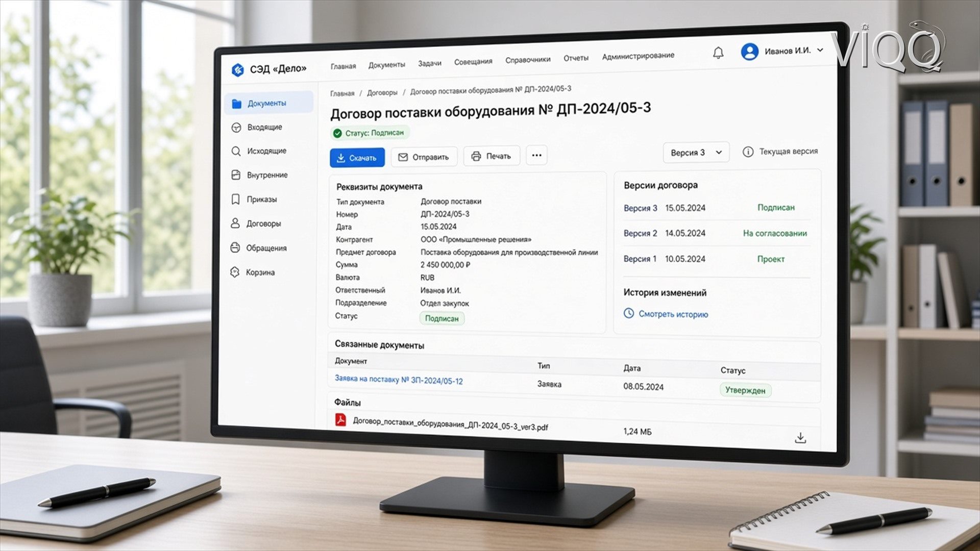Click the СЭД «Дело» logo icon
The image size is (980, 551).
click(x=237, y=70)
